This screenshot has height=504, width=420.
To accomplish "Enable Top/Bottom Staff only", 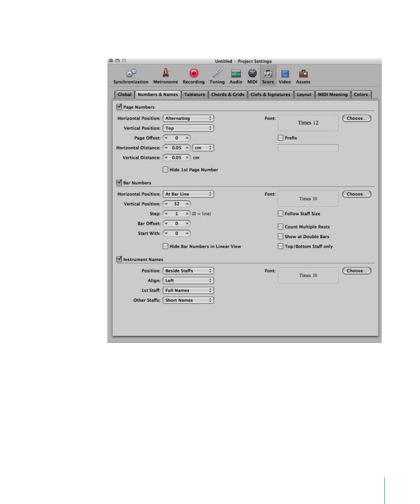I will pyautogui.click(x=280, y=246).
